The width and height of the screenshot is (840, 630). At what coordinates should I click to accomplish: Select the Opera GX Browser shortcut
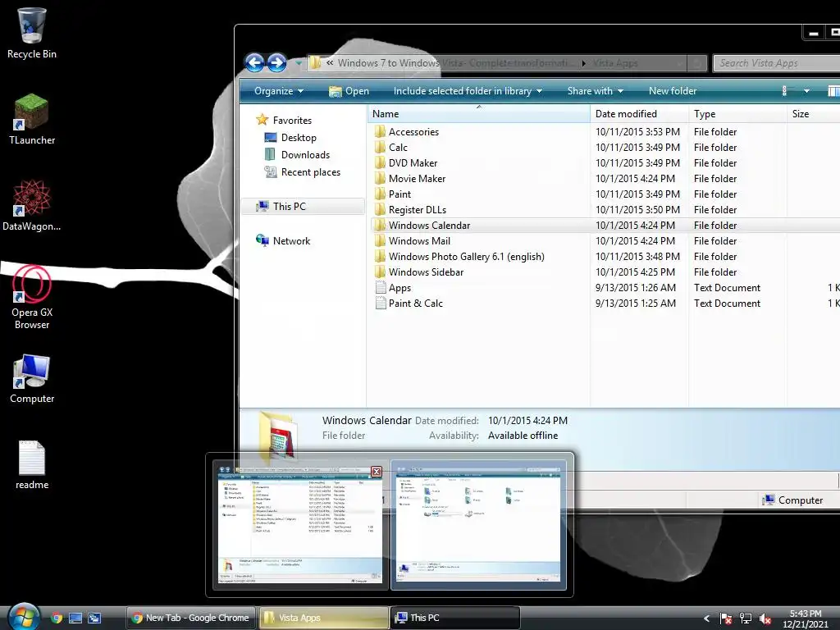point(32,298)
